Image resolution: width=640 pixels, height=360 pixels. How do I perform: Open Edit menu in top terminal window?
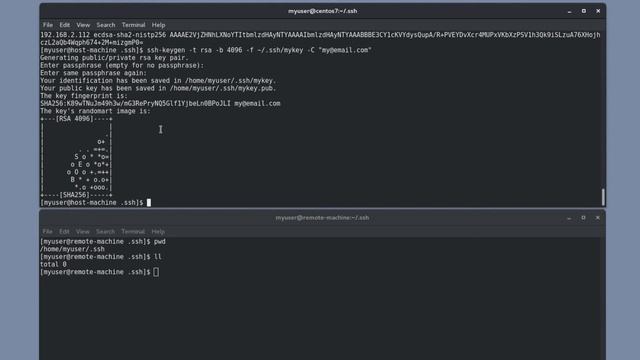pyautogui.click(x=64, y=25)
